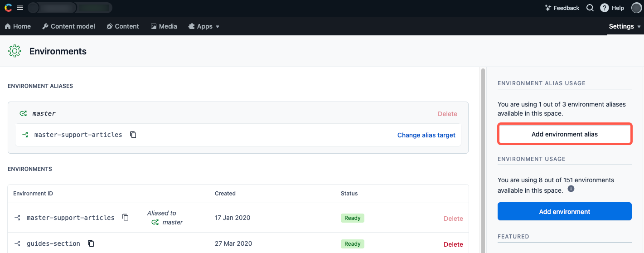644x253 pixels.
Task: Click branch icon in alias target row
Action: pos(25,135)
